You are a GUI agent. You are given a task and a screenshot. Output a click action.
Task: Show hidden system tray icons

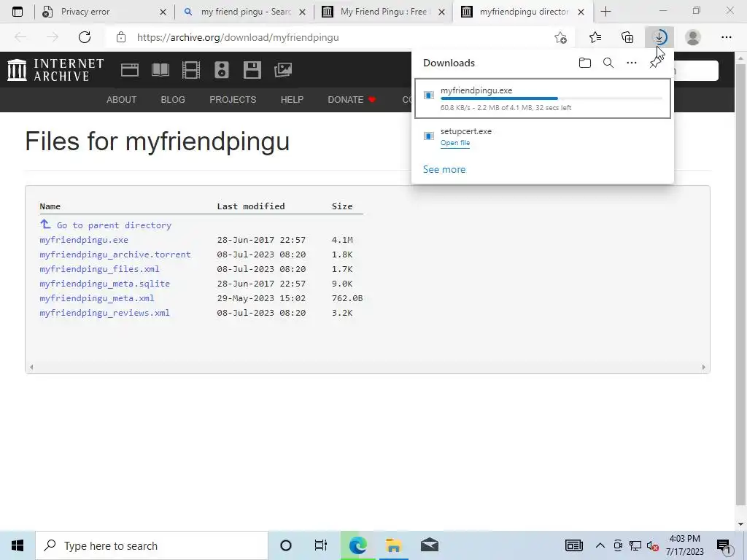(x=600, y=545)
